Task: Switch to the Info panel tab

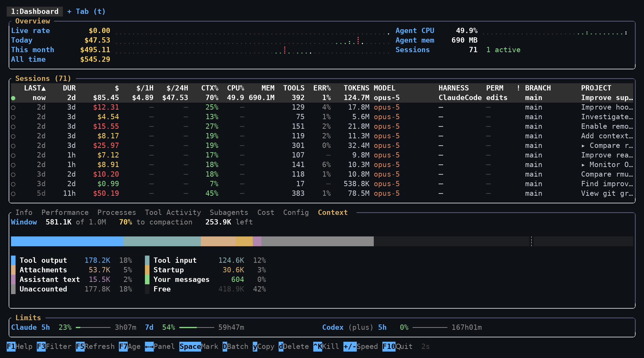Action: 24,213
